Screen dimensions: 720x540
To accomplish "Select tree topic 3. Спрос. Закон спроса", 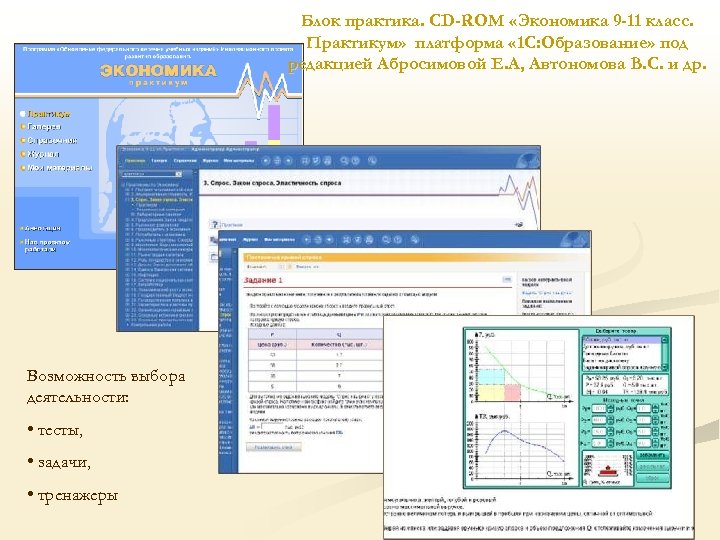I will pyautogui.click(x=161, y=200).
